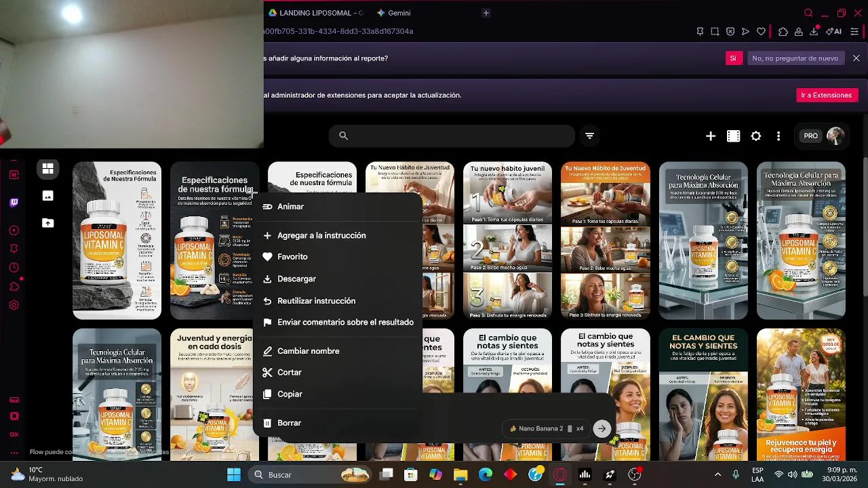Click the PRO badge
868x488 pixels.
pos(810,136)
